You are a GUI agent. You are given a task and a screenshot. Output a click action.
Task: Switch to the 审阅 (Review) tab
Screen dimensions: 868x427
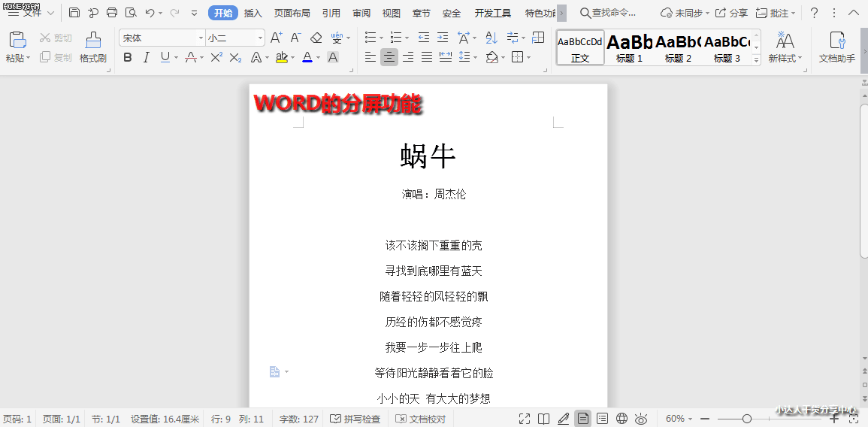click(361, 14)
